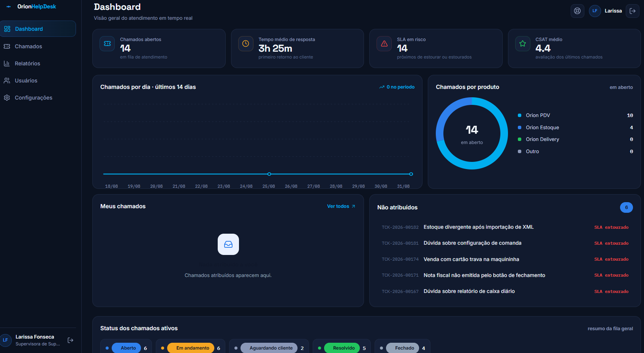Click the donut chart center '14 em aberto'
Viewport: 644px width, 353px height.
point(472,134)
